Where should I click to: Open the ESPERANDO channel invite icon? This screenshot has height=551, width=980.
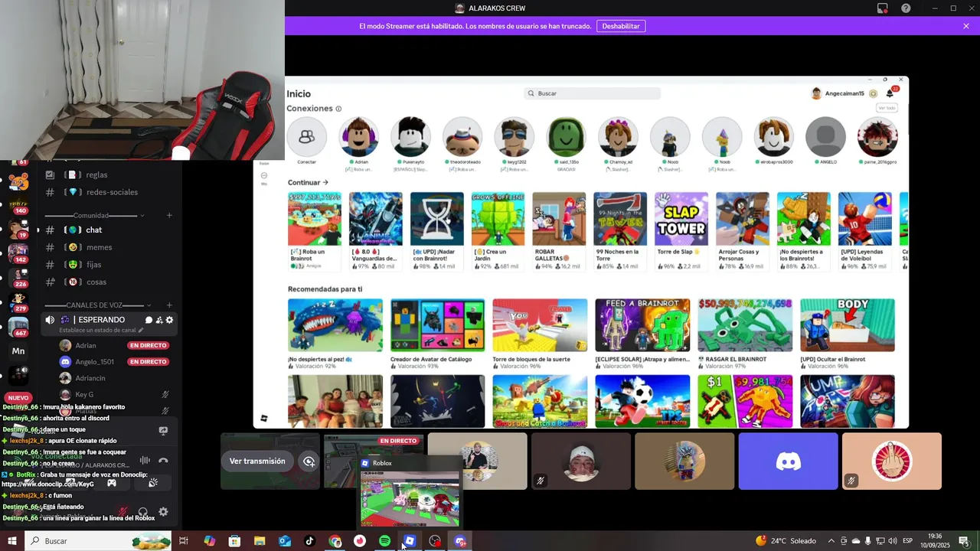click(x=159, y=320)
